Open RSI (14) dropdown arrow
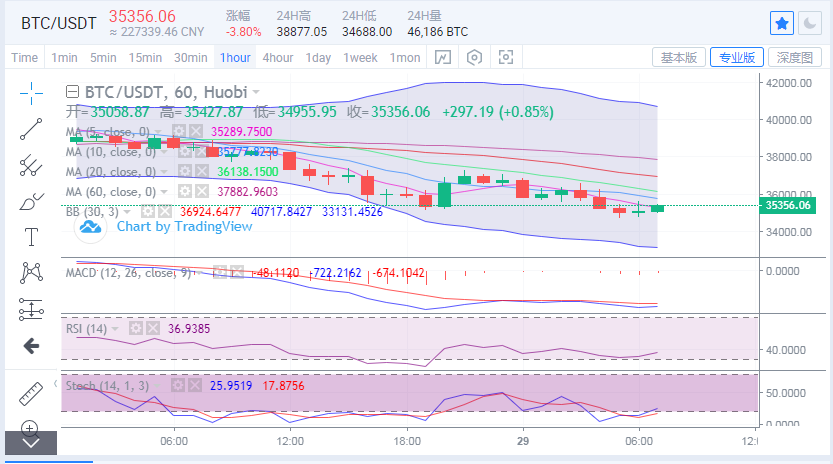This screenshot has height=464, width=833. pyautogui.click(x=115, y=329)
